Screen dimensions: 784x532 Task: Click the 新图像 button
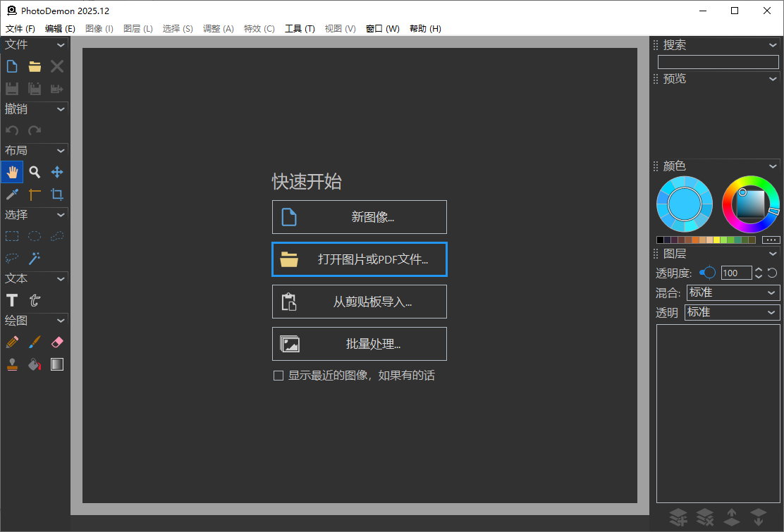360,217
